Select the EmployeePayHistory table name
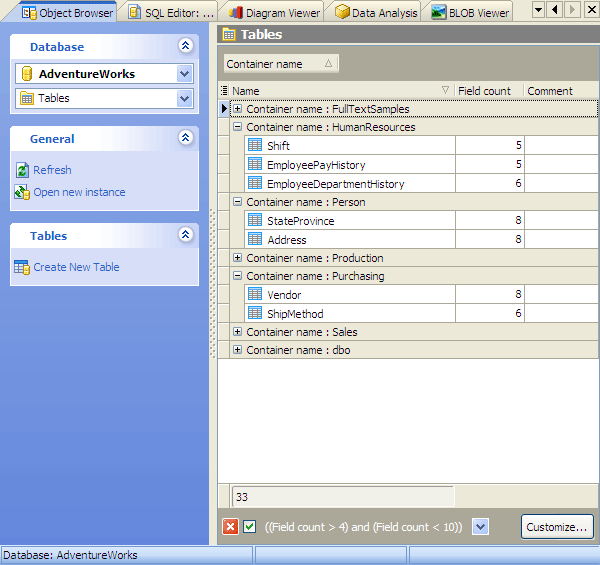The height and width of the screenshot is (565, 600). click(316, 165)
